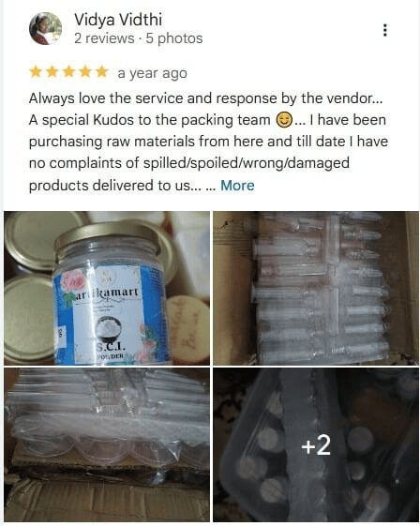Click the fifth gold rating star
Screen dimensions: 420x526
[x=101, y=72]
